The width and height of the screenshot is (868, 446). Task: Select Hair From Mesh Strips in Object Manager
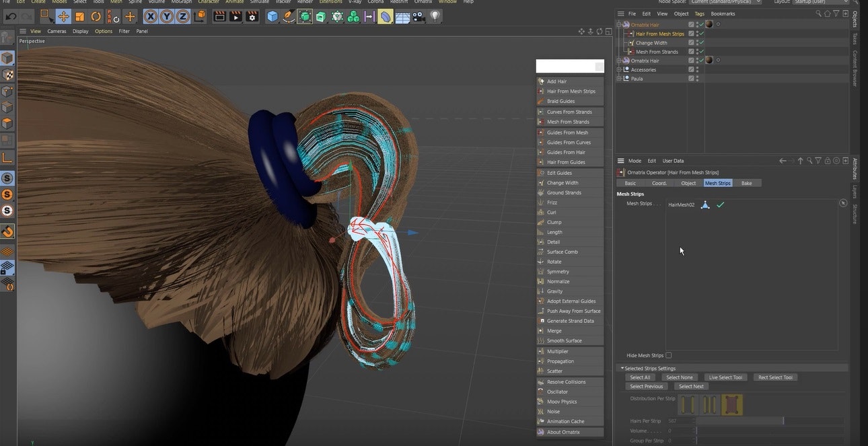coord(659,34)
